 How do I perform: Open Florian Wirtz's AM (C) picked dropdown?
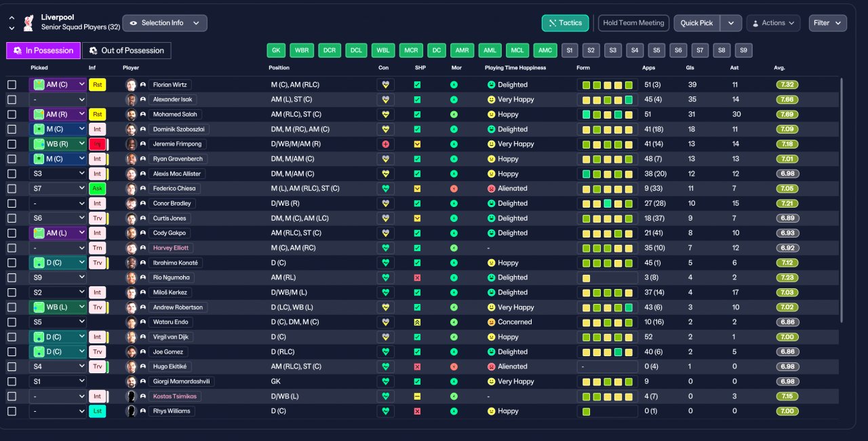pos(58,85)
